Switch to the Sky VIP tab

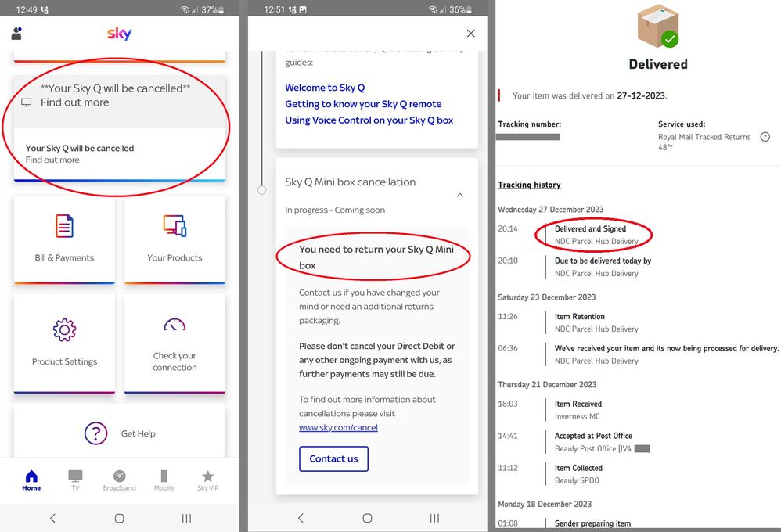207,480
